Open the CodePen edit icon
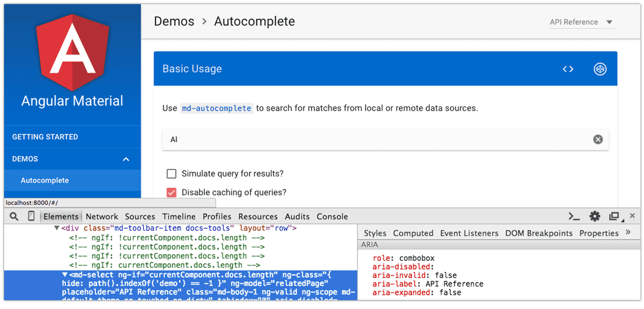The width and height of the screenshot is (644, 309). tap(600, 69)
